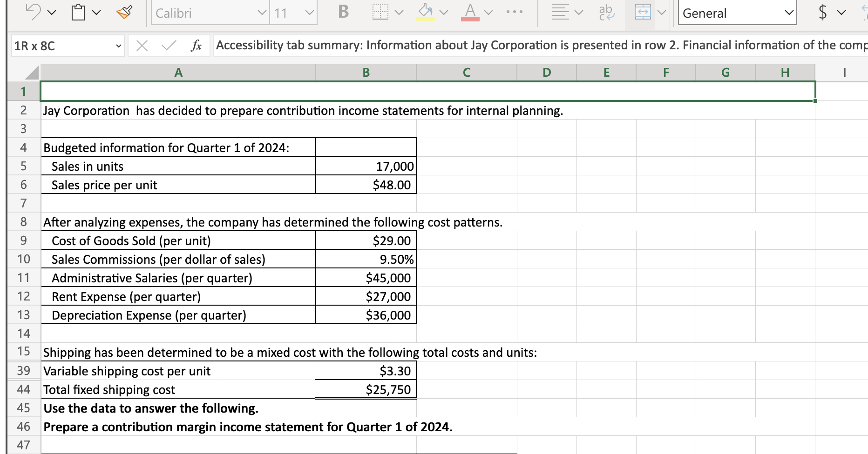Apply the currency dollar format
This screenshot has height=454, width=868.
click(x=823, y=13)
